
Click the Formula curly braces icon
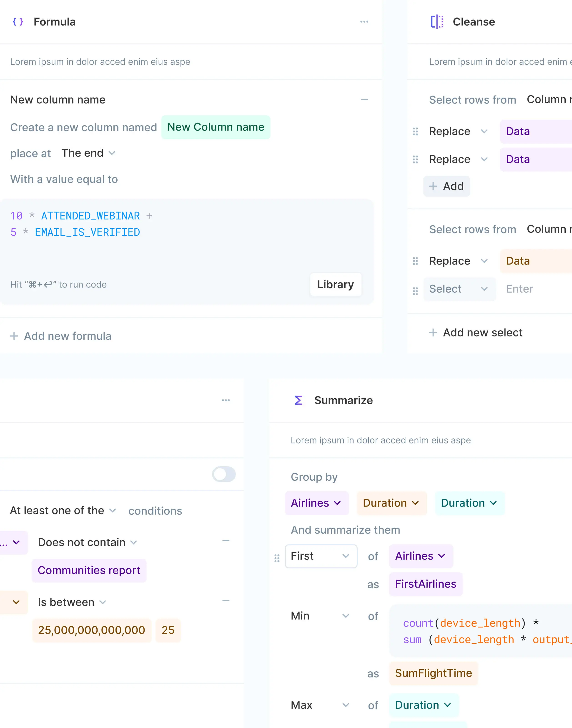pyautogui.click(x=18, y=22)
